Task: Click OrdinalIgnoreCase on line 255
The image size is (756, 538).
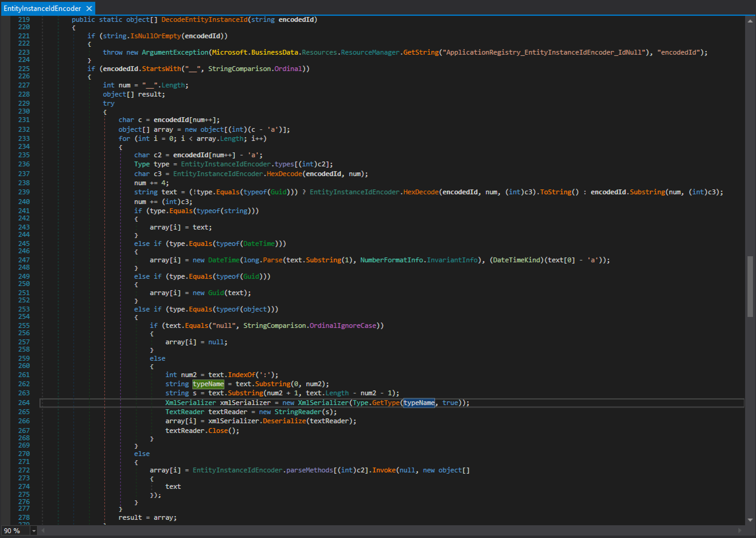Action: tap(343, 326)
